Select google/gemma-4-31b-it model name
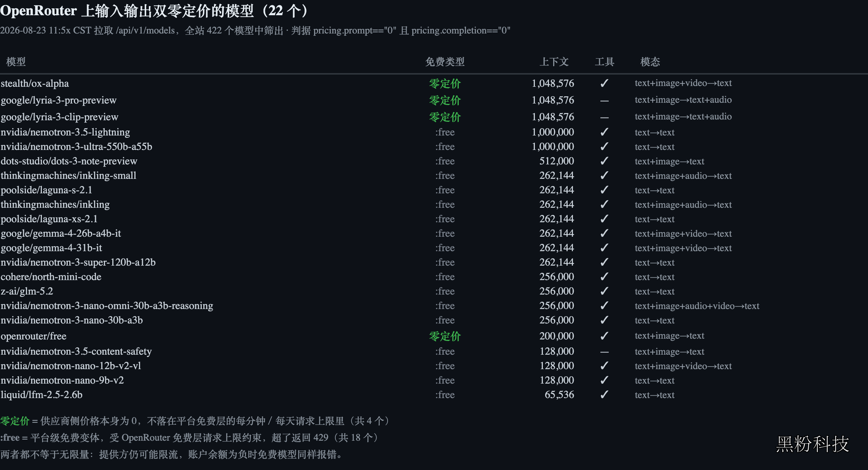Viewport: 868px width, 470px height. point(51,248)
